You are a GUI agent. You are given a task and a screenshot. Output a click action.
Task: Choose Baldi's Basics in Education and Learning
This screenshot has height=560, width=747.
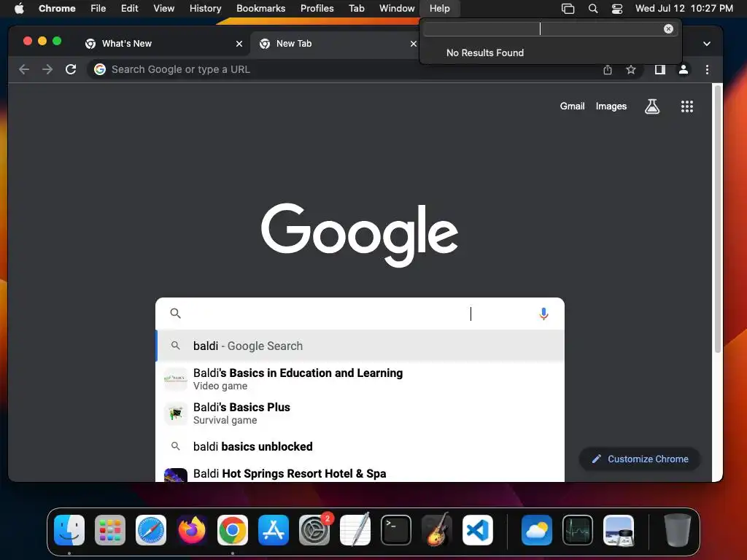[360, 379]
